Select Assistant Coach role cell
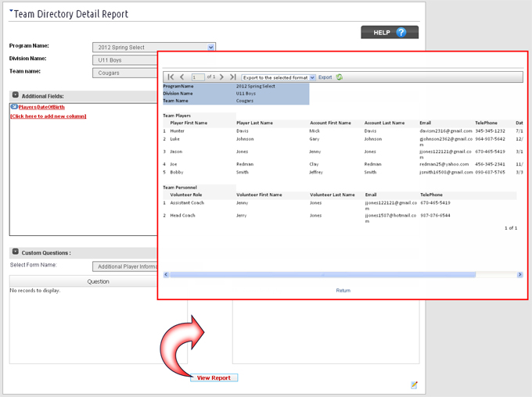The width and height of the screenshot is (532, 397). (187, 202)
